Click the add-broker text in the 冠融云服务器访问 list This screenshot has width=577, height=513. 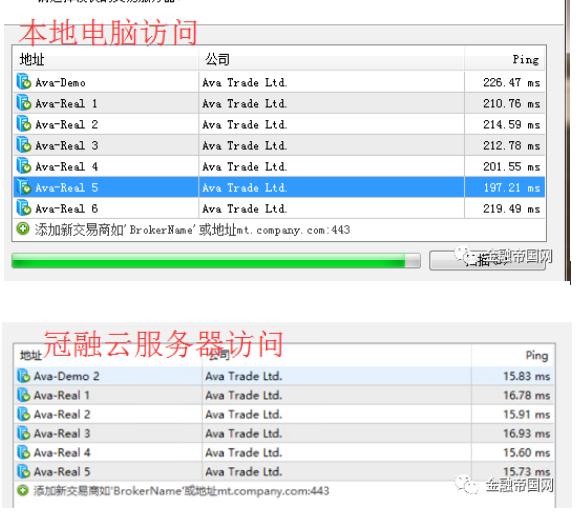pyautogui.click(x=181, y=491)
